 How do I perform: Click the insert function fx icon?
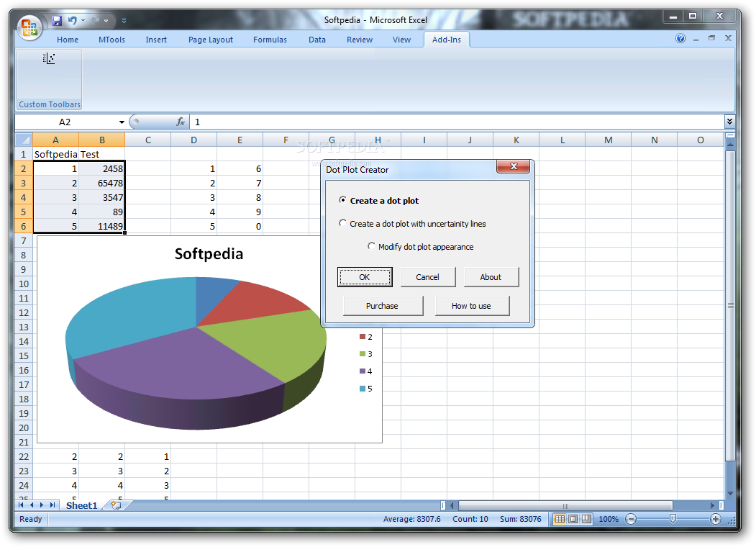pyautogui.click(x=181, y=122)
